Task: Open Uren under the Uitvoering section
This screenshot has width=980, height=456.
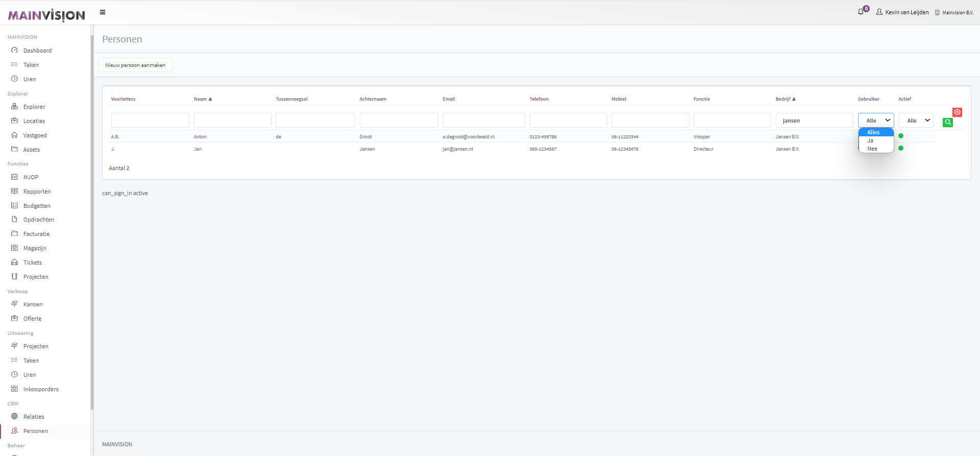Action: pos(30,375)
